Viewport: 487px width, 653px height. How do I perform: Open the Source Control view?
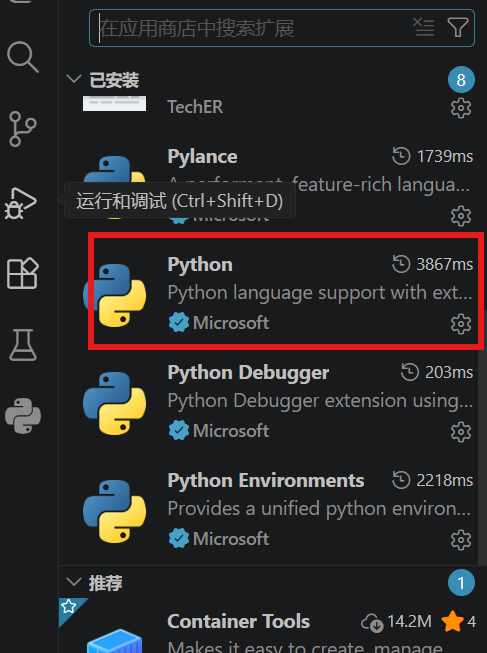tap(23, 129)
